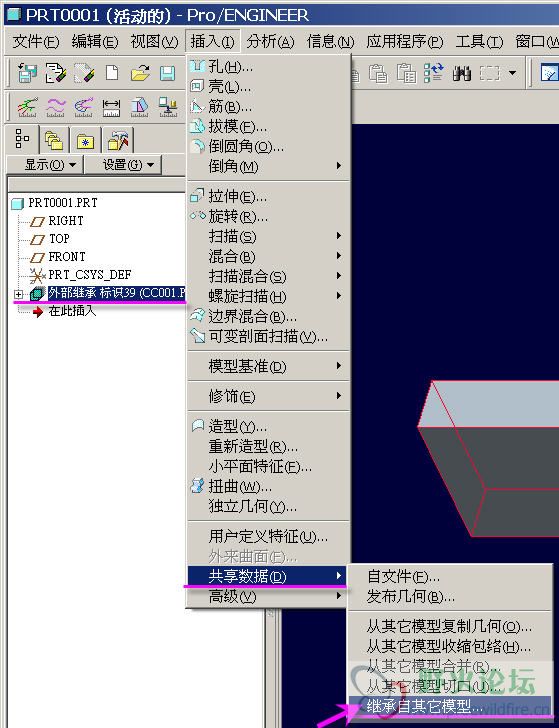Click the blue-purple surface curvature analysis icon

(x=84, y=107)
